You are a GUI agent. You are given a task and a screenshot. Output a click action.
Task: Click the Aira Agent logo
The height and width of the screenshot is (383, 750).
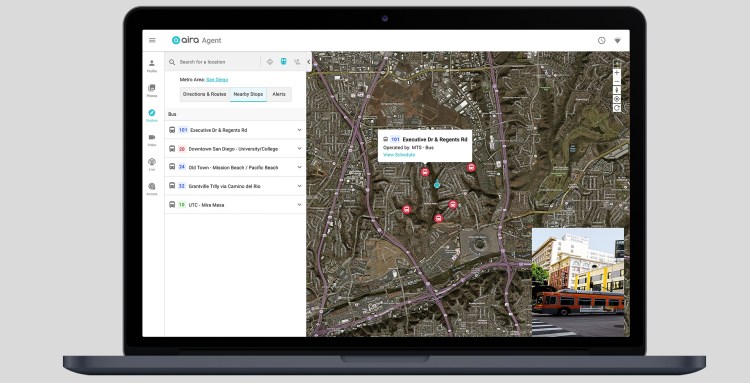pos(197,41)
